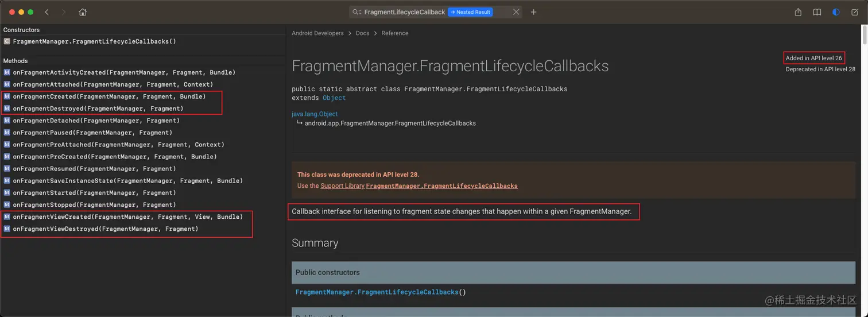Toggle dark mode half-circle icon
This screenshot has width=868, height=317.
pyautogui.click(x=836, y=12)
